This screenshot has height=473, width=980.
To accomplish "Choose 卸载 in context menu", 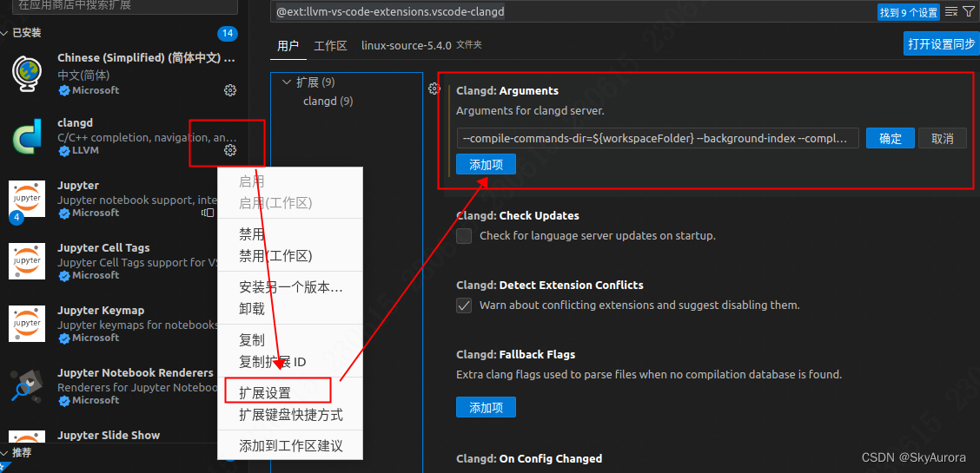I will pos(252,308).
